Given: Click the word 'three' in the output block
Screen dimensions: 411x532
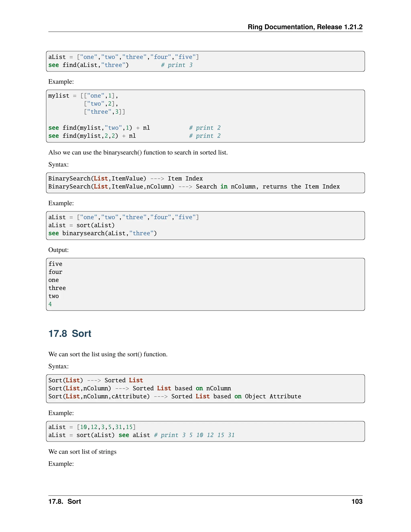Looking at the screenshot, I should point(57,288).
